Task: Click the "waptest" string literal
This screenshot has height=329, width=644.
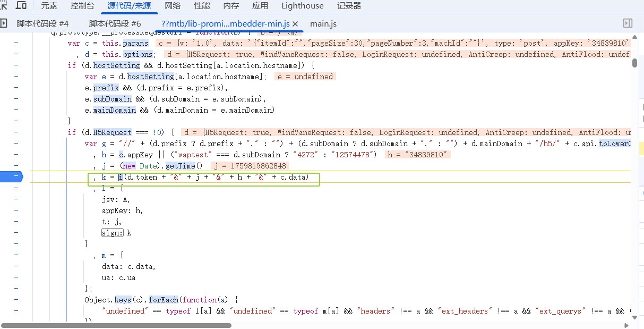Action: click(x=193, y=155)
